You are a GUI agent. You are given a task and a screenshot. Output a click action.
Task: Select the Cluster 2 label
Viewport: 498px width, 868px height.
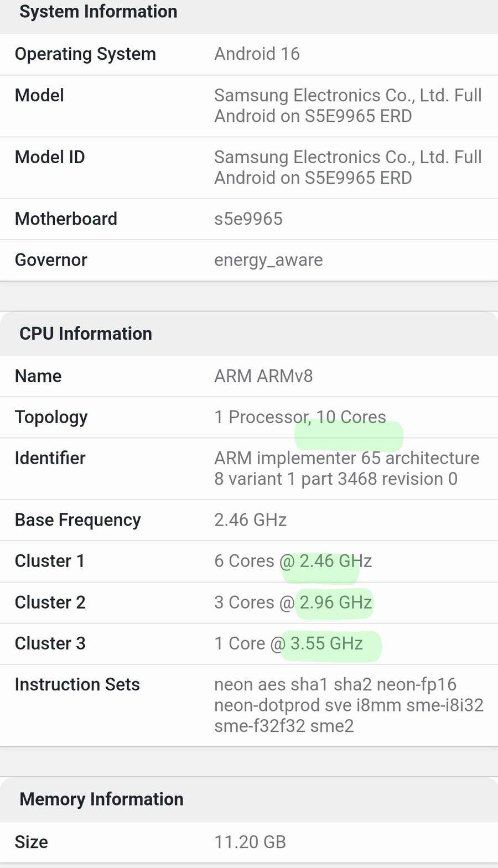click(x=50, y=602)
